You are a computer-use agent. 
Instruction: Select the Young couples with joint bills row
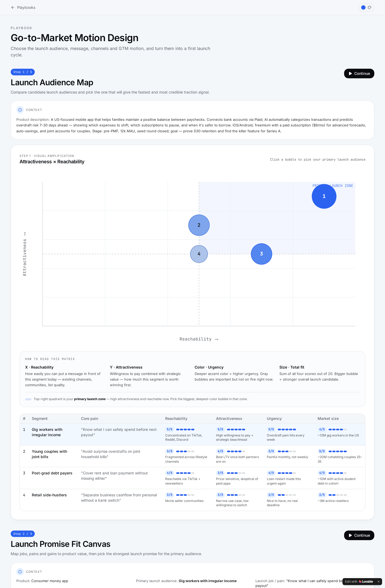click(x=192, y=456)
